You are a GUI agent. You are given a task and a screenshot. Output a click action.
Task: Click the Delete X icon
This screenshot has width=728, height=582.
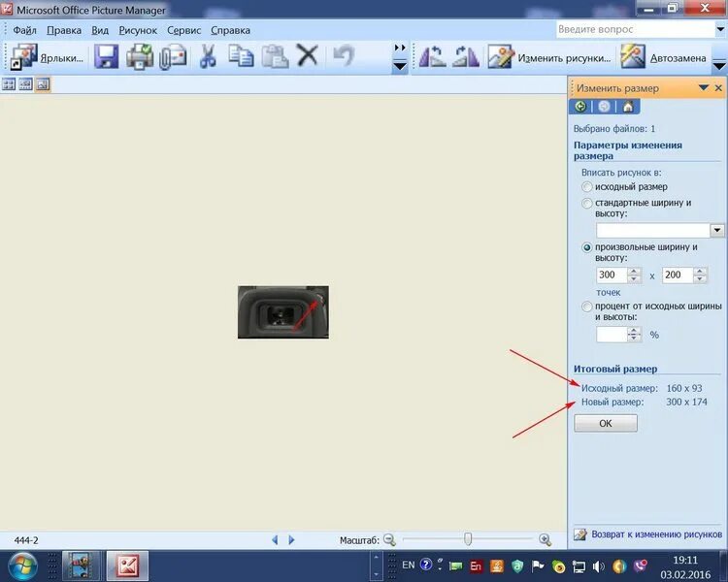click(x=308, y=56)
